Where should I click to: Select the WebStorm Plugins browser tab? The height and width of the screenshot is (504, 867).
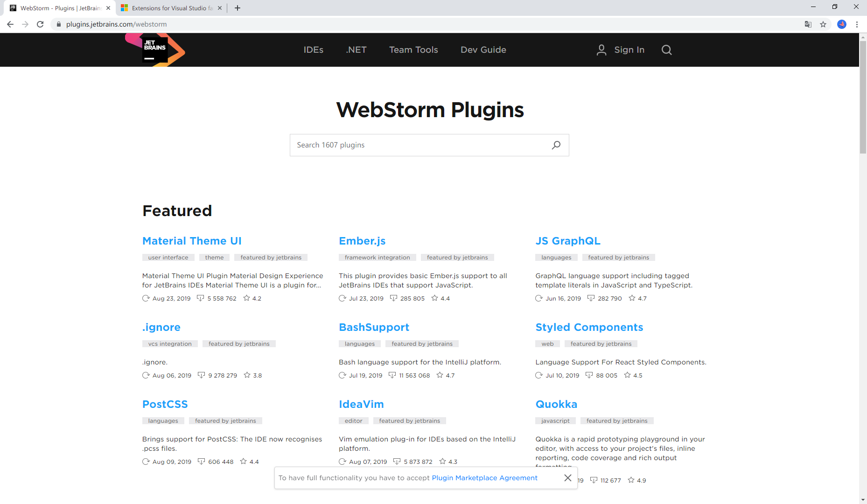tap(58, 8)
